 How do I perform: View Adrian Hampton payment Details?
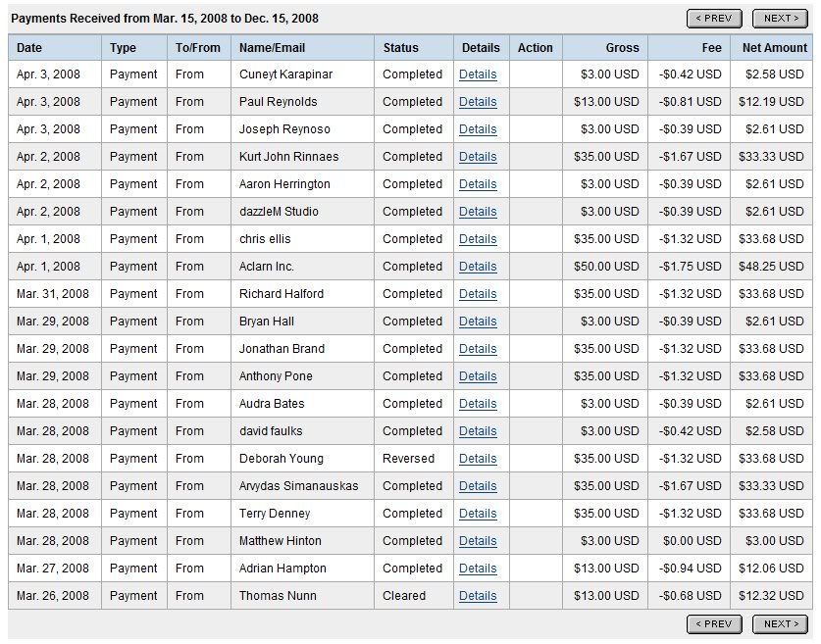point(478,569)
